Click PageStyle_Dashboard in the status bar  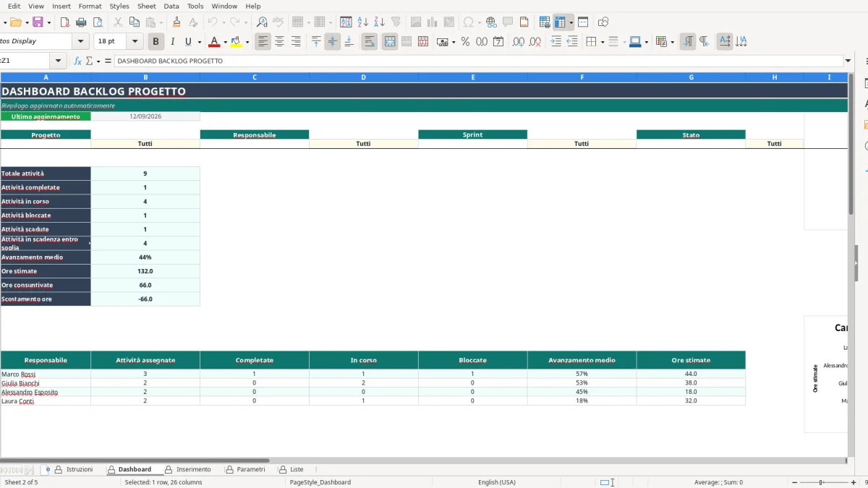click(x=320, y=482)
